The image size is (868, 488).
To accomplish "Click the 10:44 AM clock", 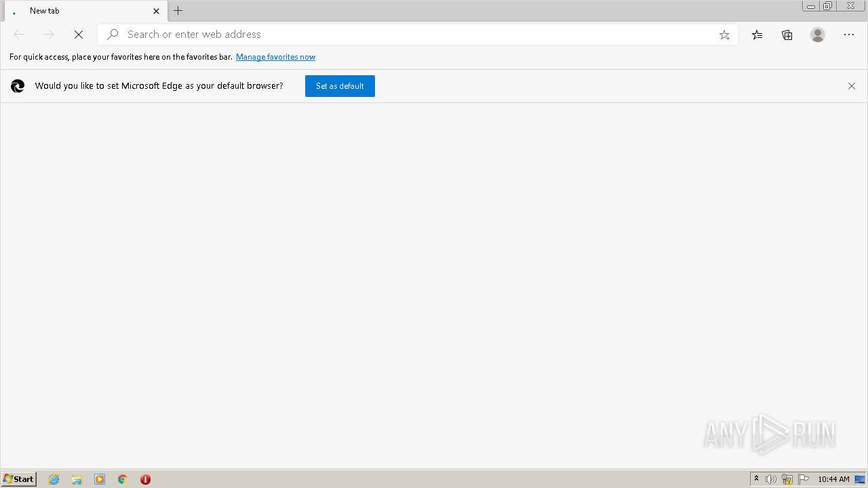I will (833, 479).
